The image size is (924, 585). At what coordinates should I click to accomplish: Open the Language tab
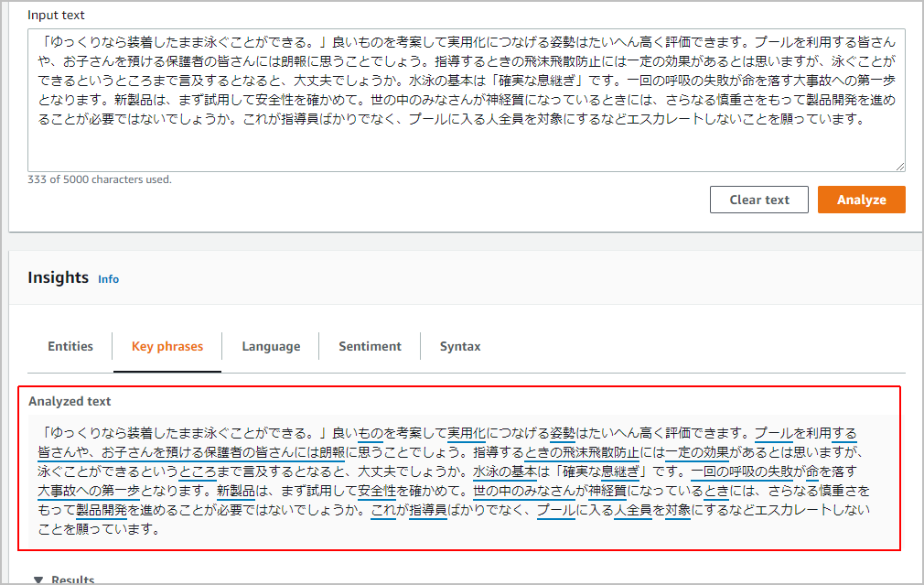271,346
